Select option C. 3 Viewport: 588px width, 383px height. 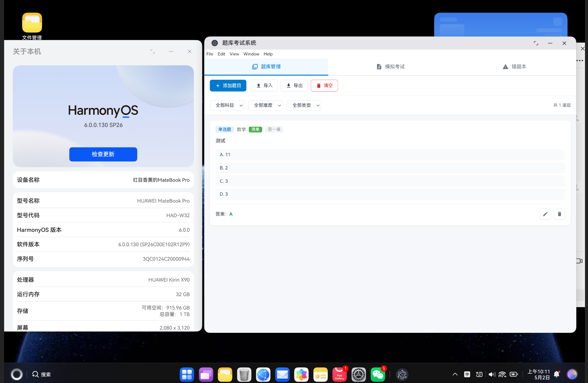pos(390,181)
